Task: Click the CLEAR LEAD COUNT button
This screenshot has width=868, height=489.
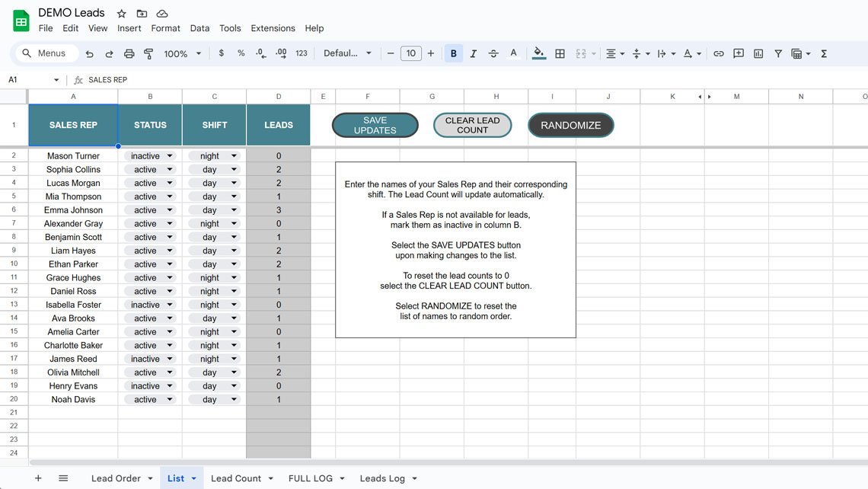Action: pos(472,125)
